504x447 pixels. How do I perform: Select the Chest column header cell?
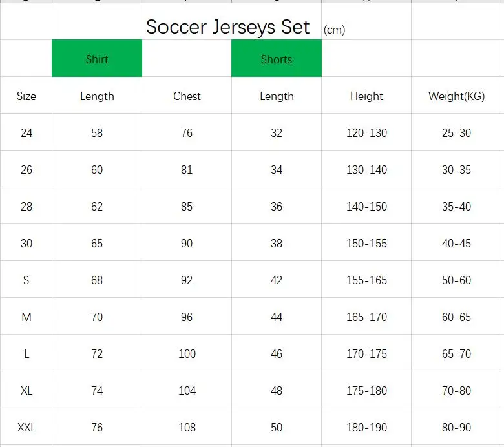187,96
